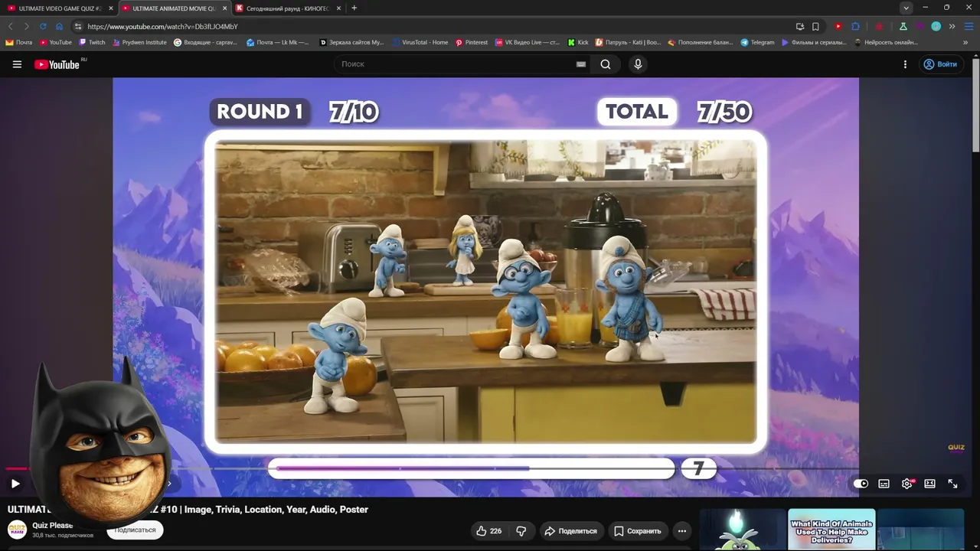Click the YouTube search magnifier button
Screen dimensions: 980x551
click(606, 64)
